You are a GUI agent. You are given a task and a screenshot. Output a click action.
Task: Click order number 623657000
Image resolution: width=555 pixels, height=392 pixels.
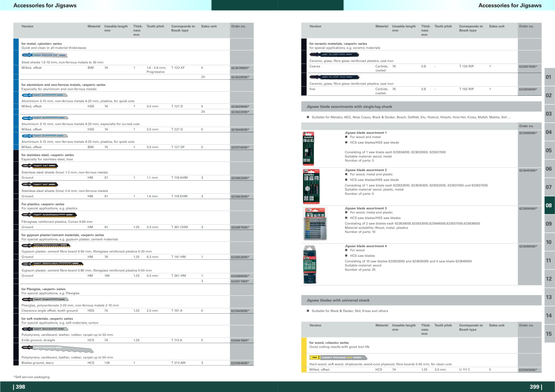[528, 66]
